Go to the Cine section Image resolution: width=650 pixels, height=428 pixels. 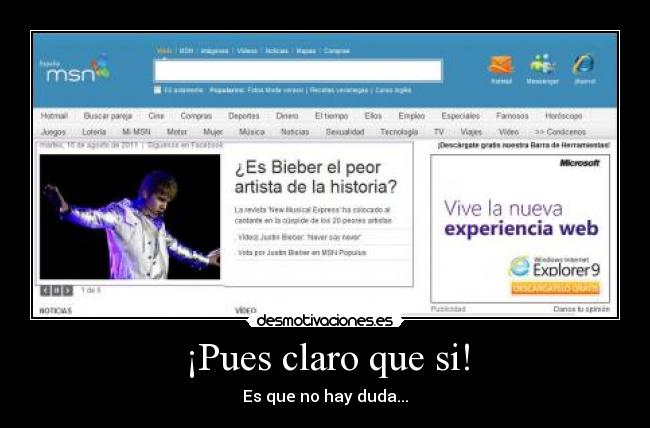[156, 116]
